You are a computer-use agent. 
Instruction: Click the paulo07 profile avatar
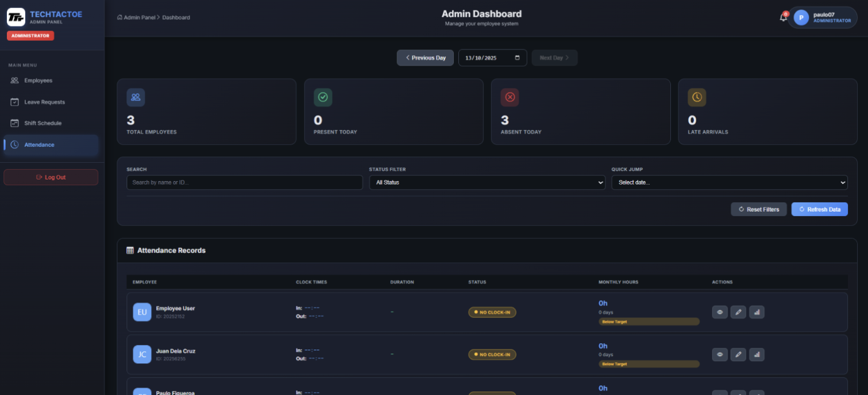[801, 18]
